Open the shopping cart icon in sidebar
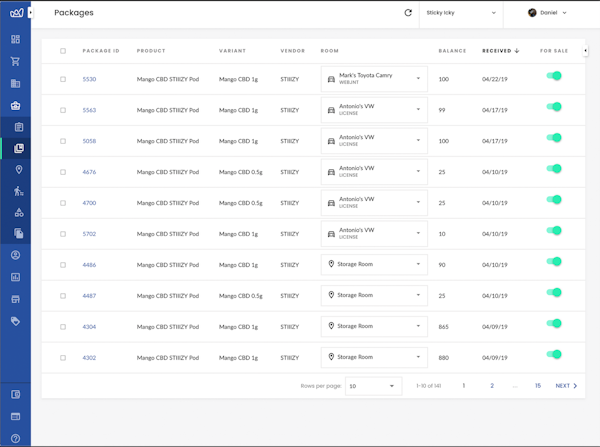The width and height of the screenshot is (600, 447). (x=15, y=61)
